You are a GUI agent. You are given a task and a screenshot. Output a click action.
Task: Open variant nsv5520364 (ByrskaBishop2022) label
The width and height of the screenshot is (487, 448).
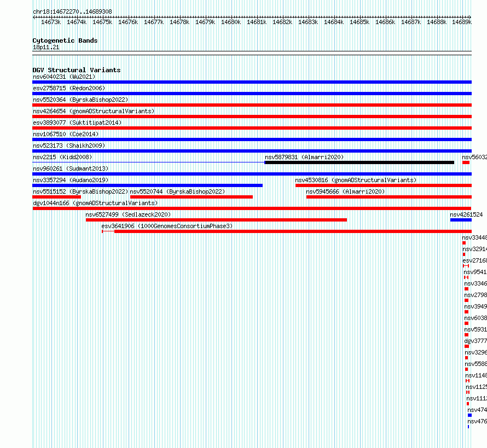click(80, 100)
